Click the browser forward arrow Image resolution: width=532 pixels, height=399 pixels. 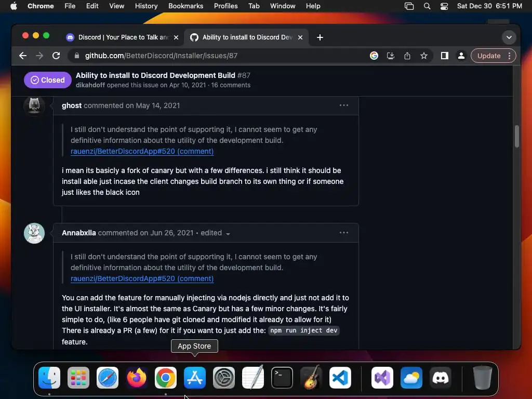point(39,56)
